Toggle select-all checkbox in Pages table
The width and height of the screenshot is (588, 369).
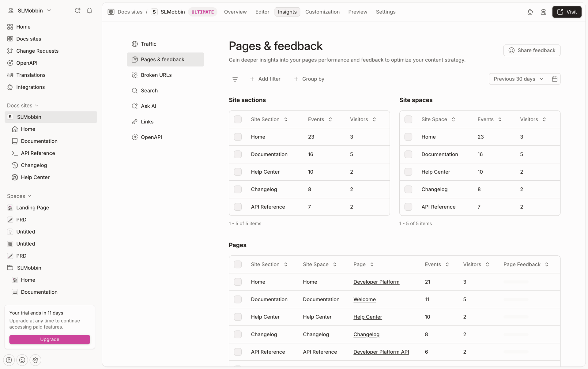point(238,264)
